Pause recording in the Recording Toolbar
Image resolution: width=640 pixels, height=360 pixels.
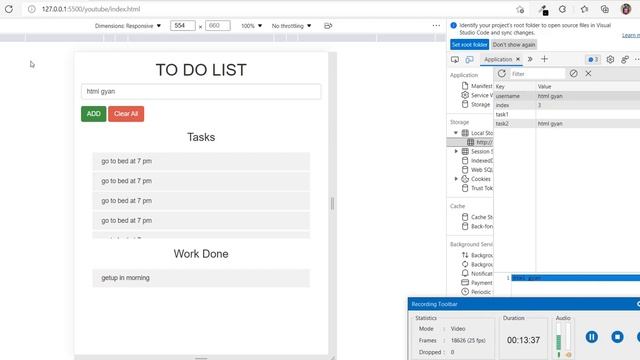tap(591, 337)
